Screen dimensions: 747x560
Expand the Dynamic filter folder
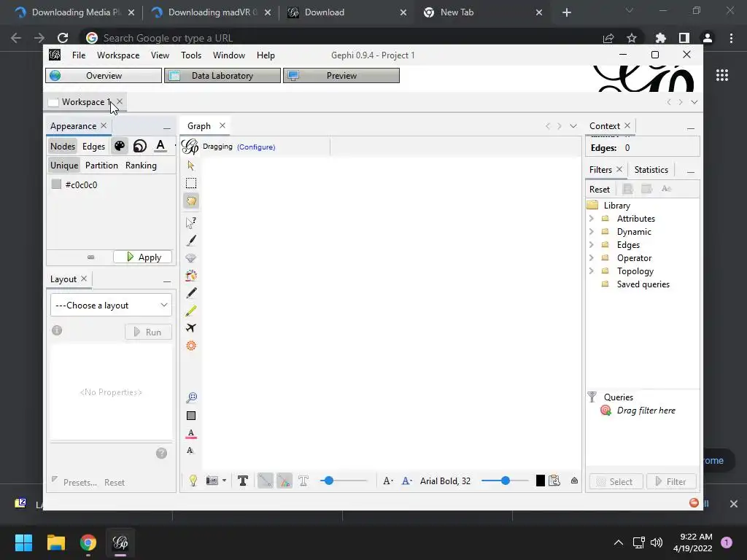(x=591, y=231)
